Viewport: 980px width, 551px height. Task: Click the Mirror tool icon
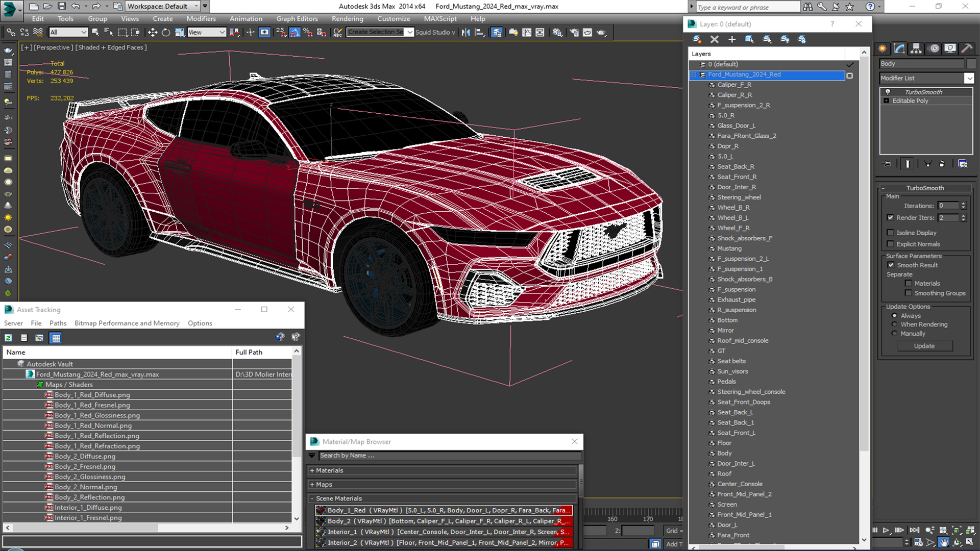[465, 32]
